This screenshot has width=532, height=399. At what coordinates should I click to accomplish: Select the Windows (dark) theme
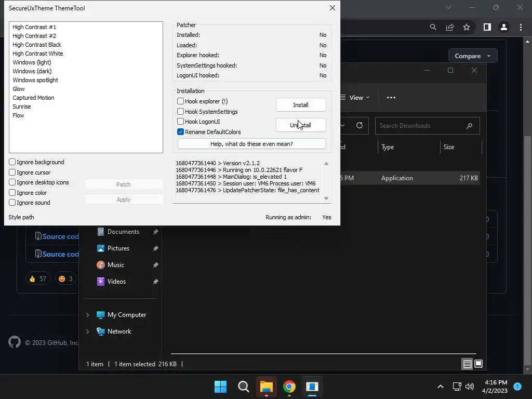[x=32, y=71]
